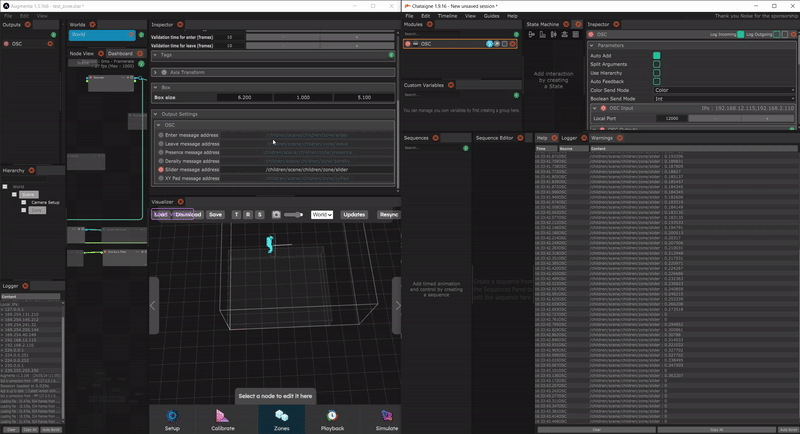Switch to the Zones section

pos(280,419)
